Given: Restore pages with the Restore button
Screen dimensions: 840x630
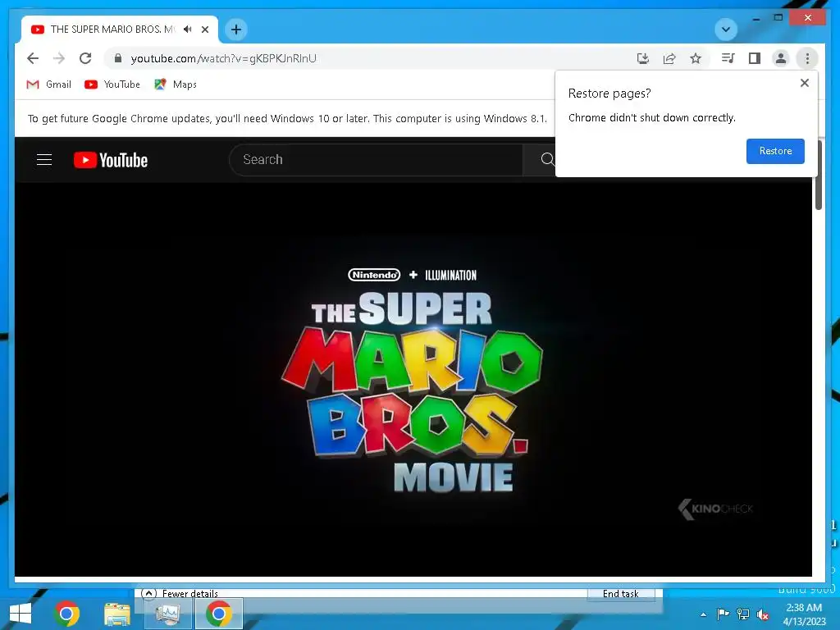Looking at the screenshot, I should point(775,151).
